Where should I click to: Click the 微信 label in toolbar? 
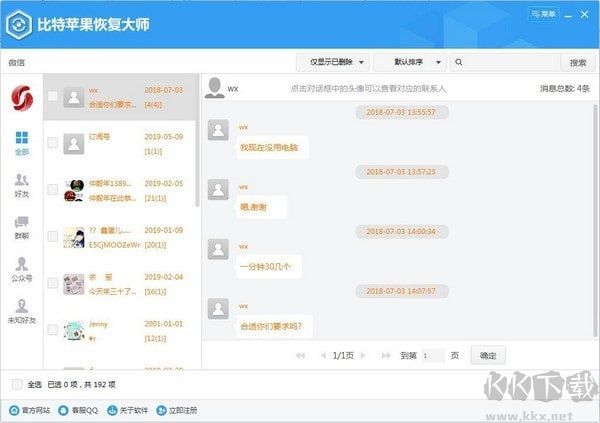coord(17,62)
